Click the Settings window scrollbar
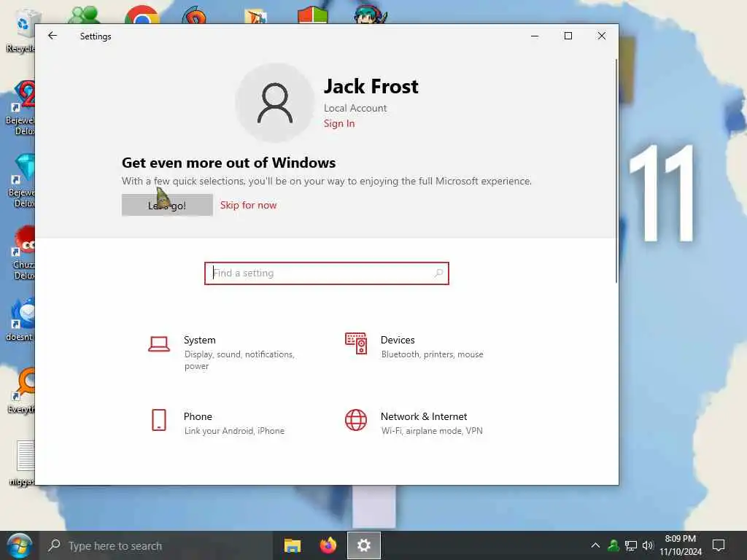This screenshot has height=560, width=747. [616, 171]
